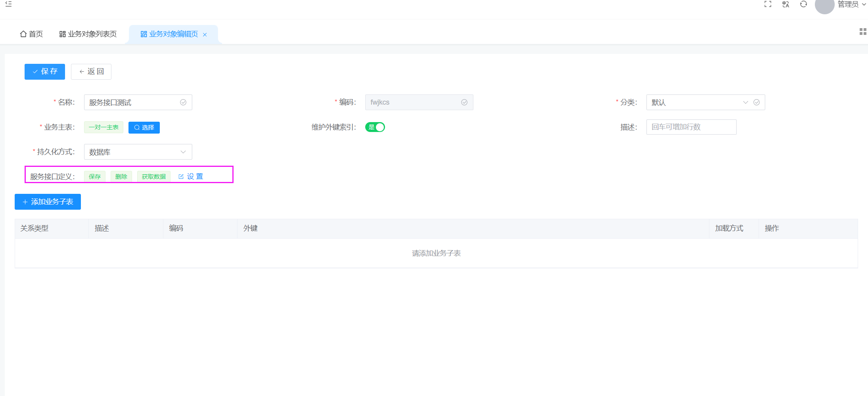
Task: Open the 持久化方式 dropdown
Action: pyautogui.click(x=138, y=152)
